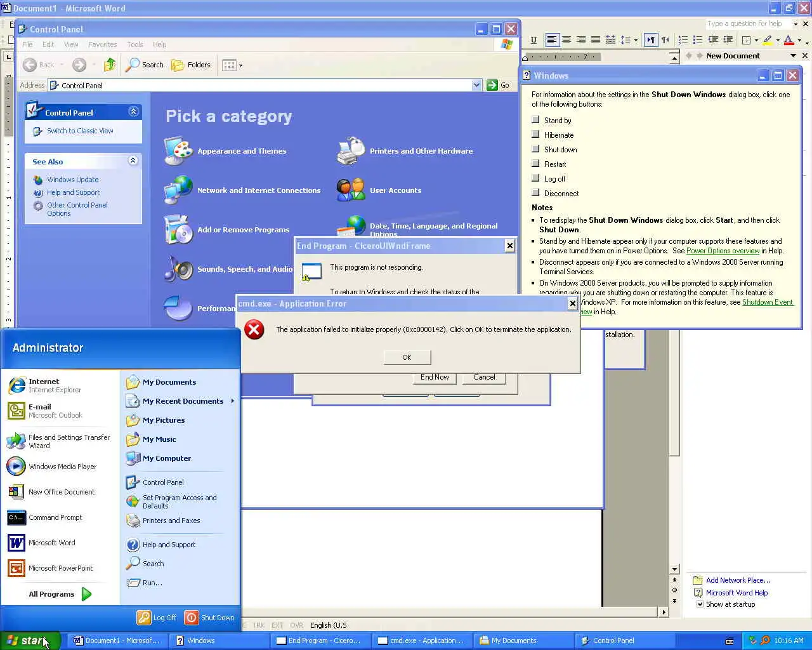
Task: Collapse the See Also sidebar section
Action: pyautogui.click(x=133, y=161)
